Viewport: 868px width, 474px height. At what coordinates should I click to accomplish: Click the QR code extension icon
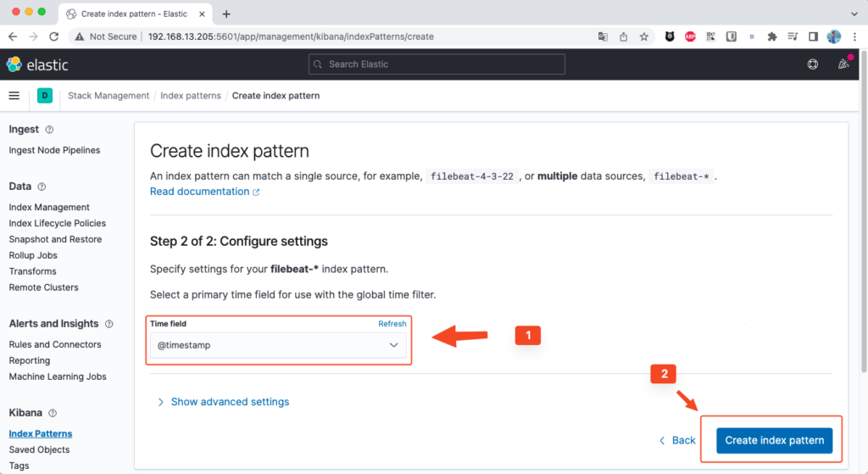click(711, 36)
